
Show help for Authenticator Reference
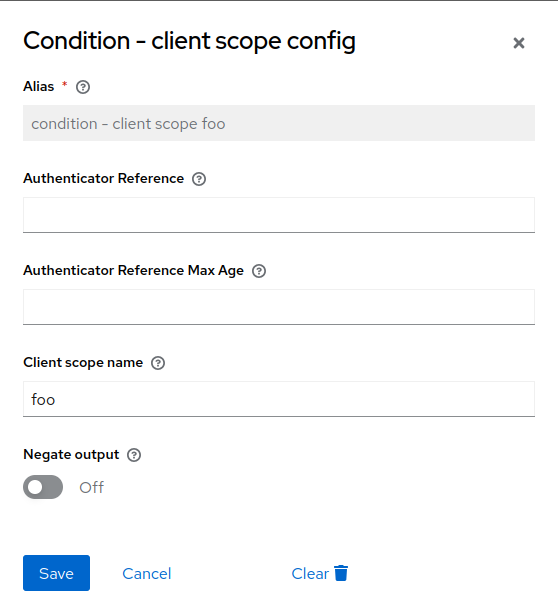click(199, 179)
